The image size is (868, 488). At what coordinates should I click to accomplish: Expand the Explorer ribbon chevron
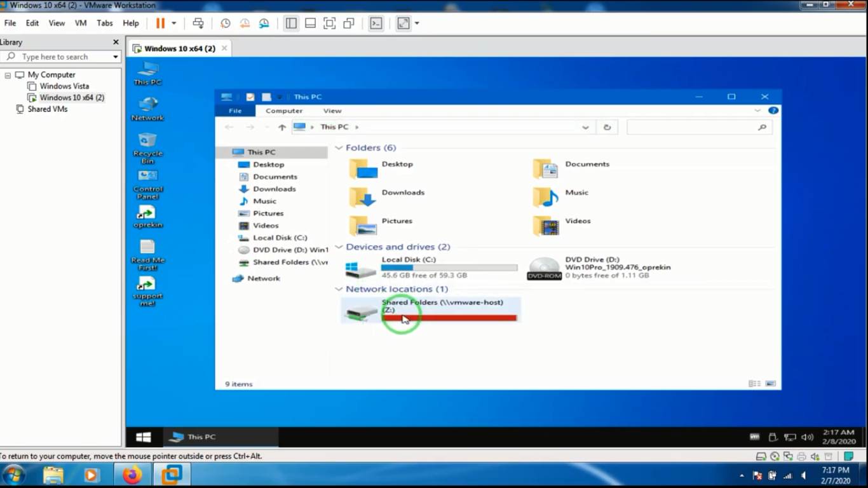(x=757, y=111)
